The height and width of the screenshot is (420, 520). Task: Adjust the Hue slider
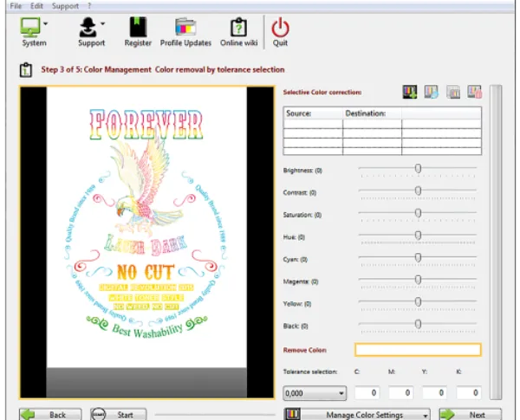click(x=418, y=236)
